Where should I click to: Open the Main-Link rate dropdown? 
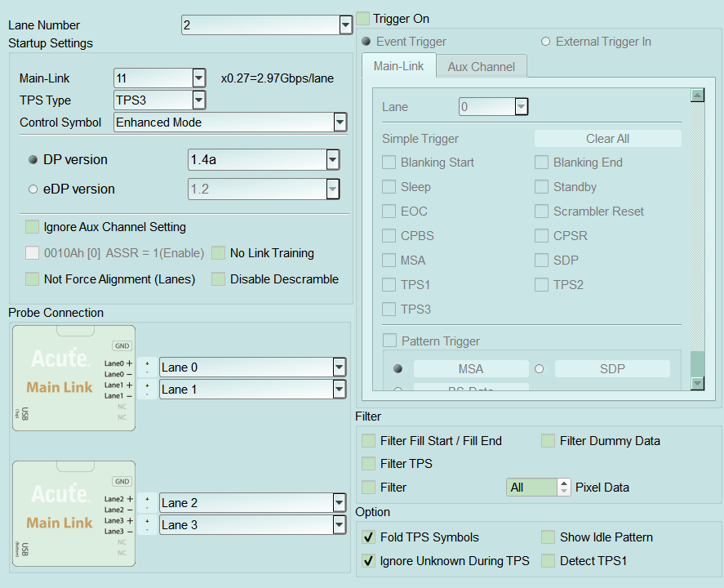[x=199, y=78]
